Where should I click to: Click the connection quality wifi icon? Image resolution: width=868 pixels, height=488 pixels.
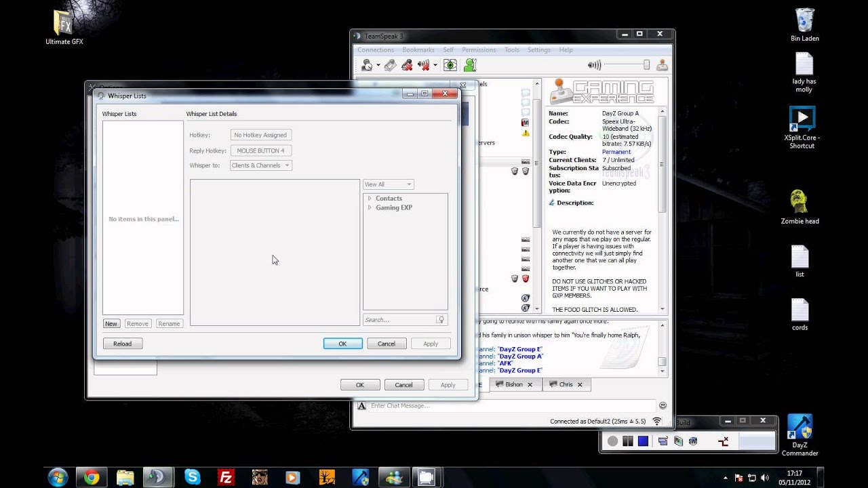click(656, 421)
